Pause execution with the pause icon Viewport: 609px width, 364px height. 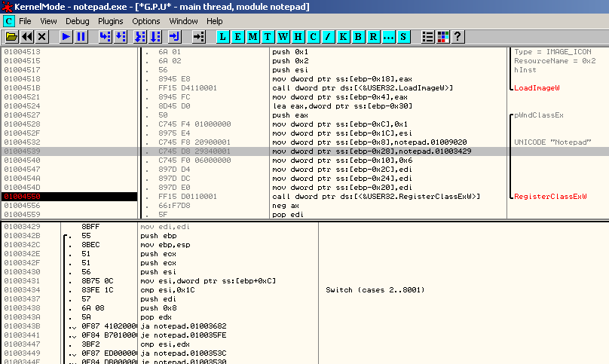click(81, 36)
